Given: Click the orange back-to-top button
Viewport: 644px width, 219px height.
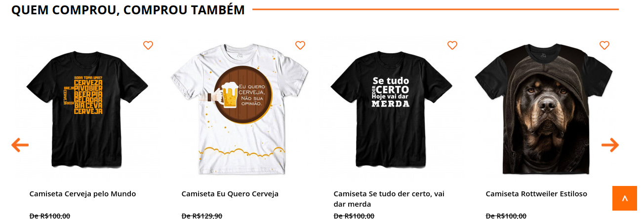Looking at the screenshot, I should click(x=624, y=198).
